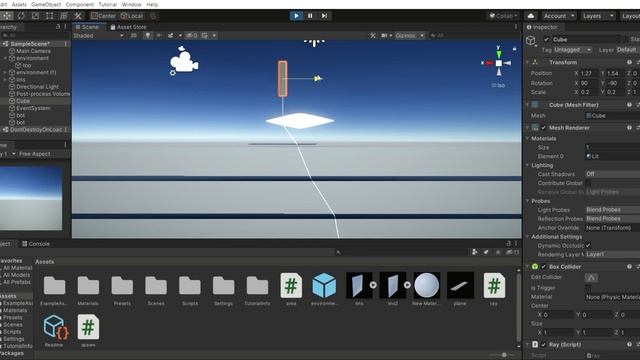640x360 pixels.
Task: Switch to the Console tab
Action: pos(36,244)
